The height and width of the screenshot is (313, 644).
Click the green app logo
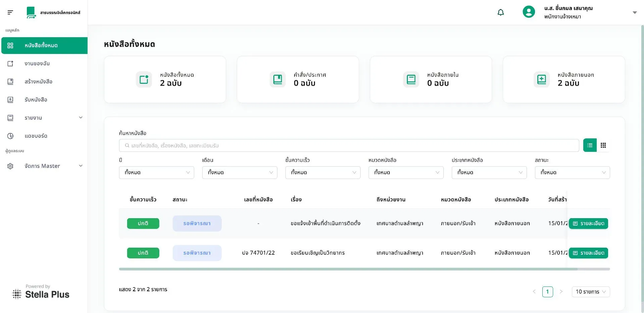(31, 12)
